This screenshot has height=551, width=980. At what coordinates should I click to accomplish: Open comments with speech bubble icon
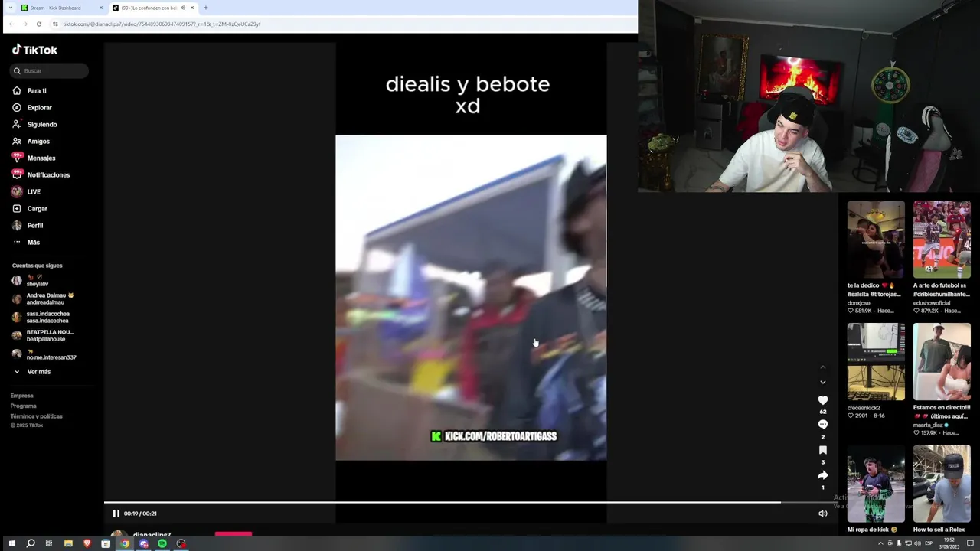823,425
